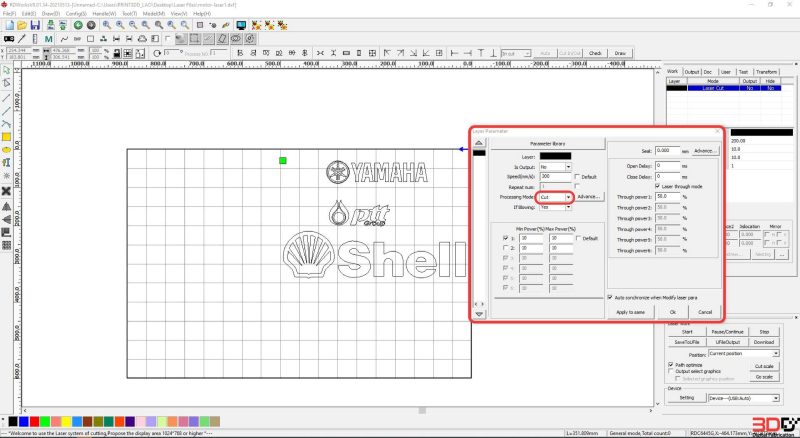Image resolution: width=800 pixels, height=438 pixels.
Task: Click the monitor preview icon
Action: point(241,25)
